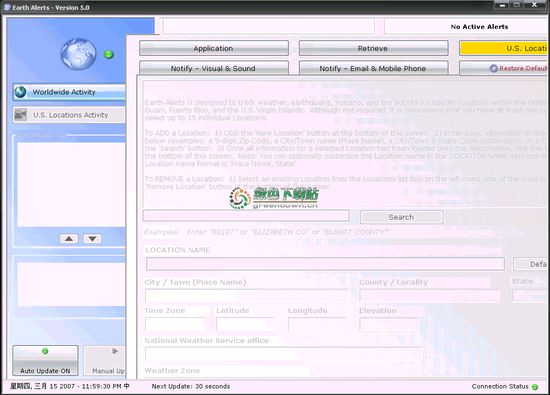Click the Elevation field

(x=389, y=324)
